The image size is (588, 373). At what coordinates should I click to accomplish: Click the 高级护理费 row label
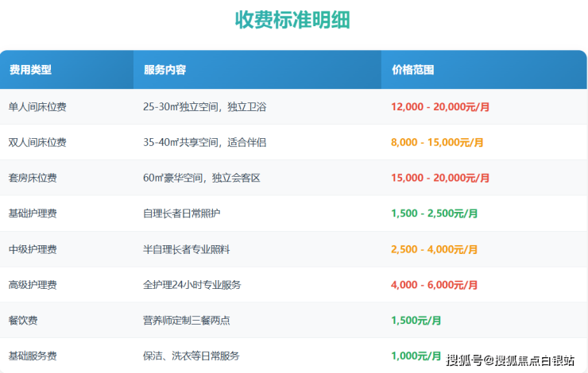click(x=33, y=285)
